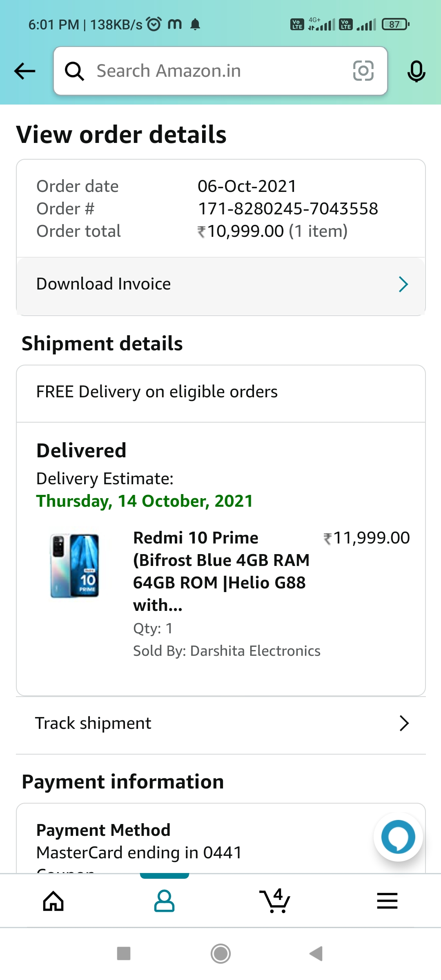Open Redmi 10 Prime product title

coord(221,571)
